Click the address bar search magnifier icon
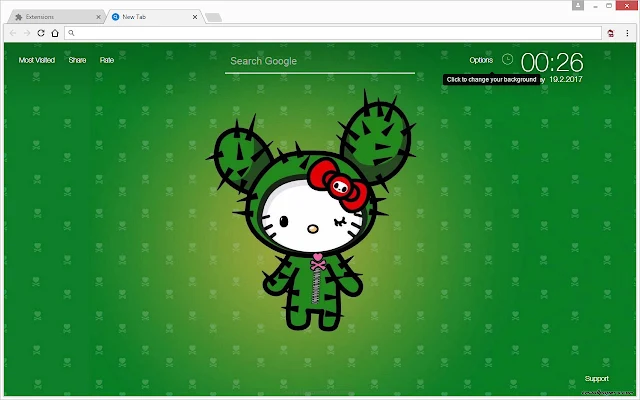This screenshot has width=640, height=400. [x=71, y=33]
